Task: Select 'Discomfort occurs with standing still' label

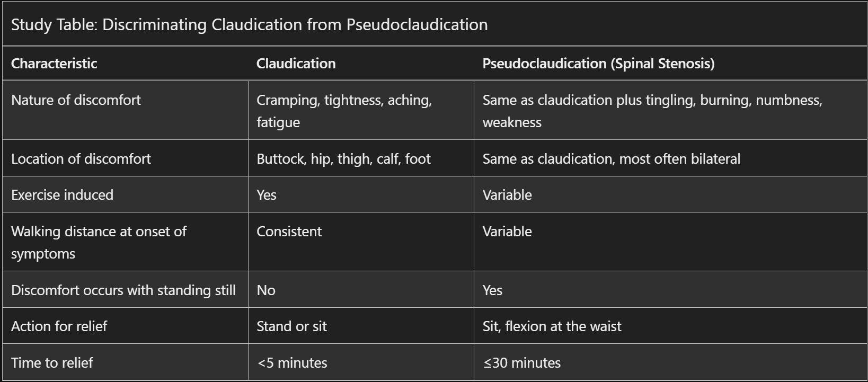Action: coord(123,290)
